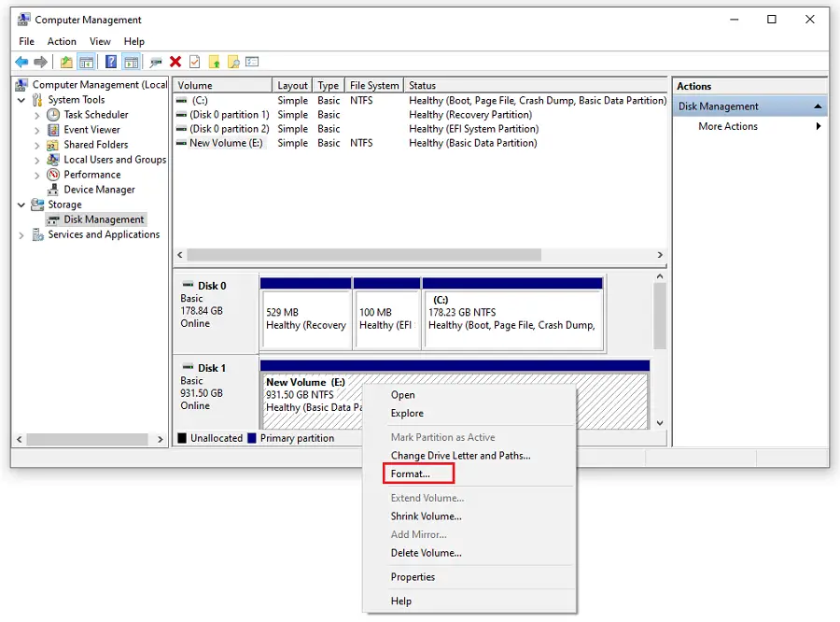This screenshot has height=622, width=840.
Task: Click the blue Primary partition legend swatch
Action: pos(252,438)
